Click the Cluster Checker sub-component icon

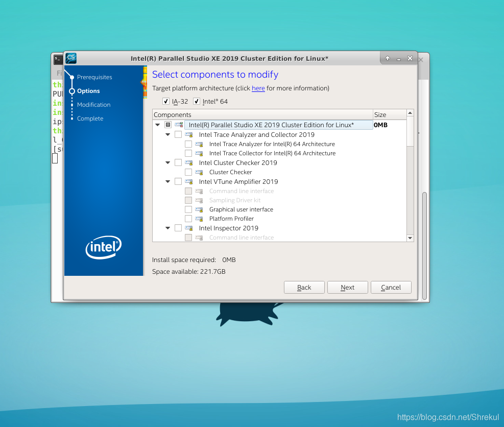(199, 172)
